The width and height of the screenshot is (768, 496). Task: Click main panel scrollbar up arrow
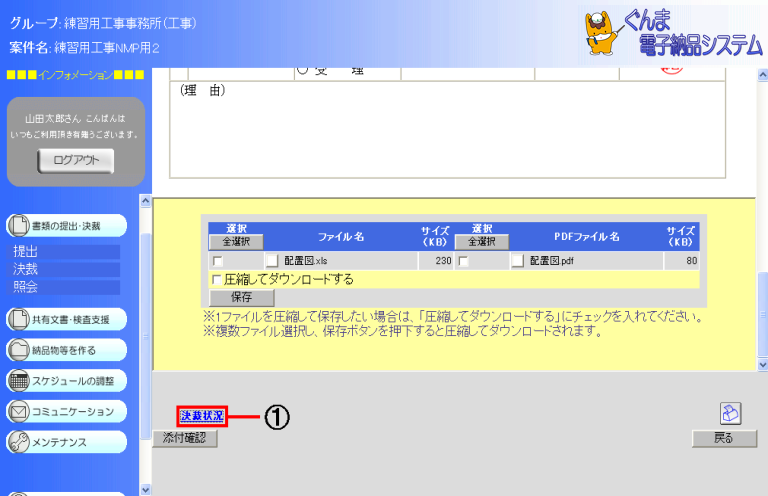(763, 75)
